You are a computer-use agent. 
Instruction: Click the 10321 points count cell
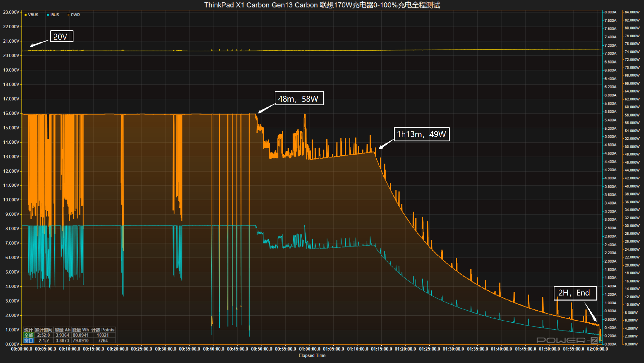pyautogui.click(x=103, y=335)
